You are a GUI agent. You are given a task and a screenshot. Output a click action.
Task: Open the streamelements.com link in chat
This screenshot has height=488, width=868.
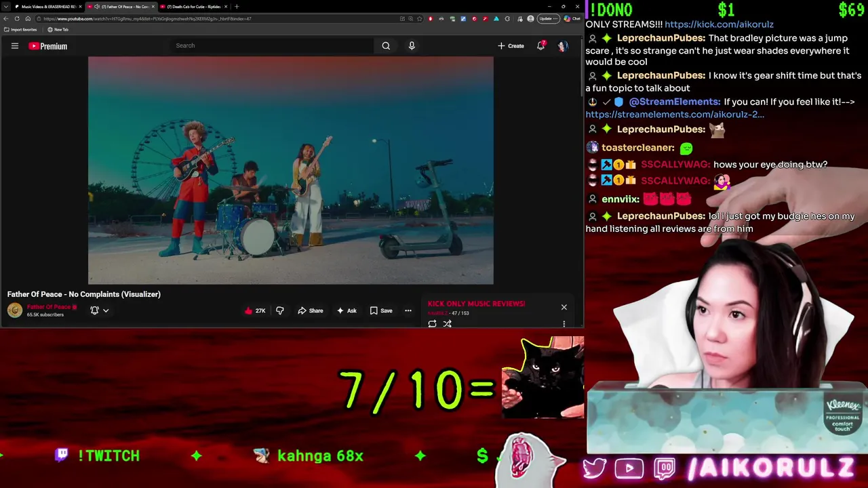pyautogui.click(x=675, y=115)
